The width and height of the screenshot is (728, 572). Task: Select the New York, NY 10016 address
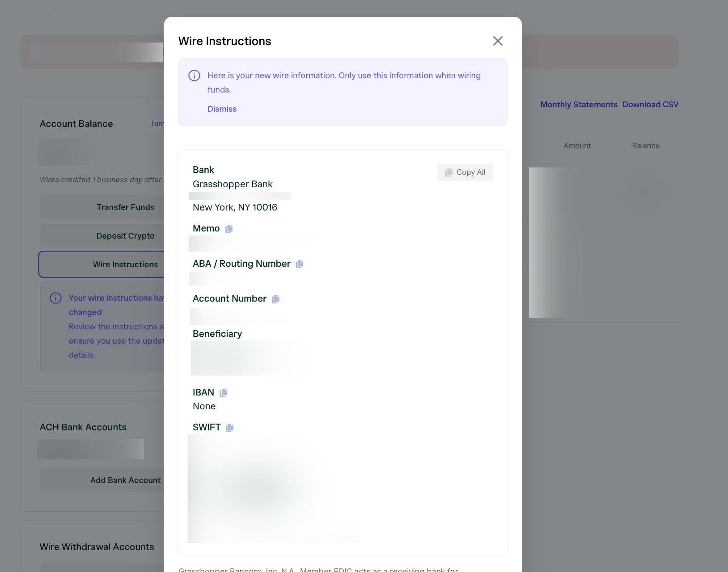coord(235,207)
